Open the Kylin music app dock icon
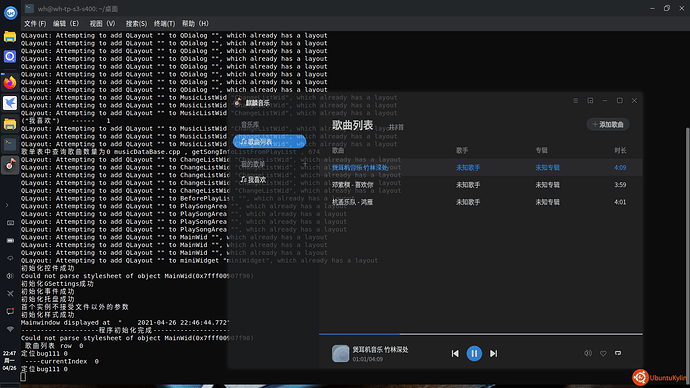 pos(10,165)
